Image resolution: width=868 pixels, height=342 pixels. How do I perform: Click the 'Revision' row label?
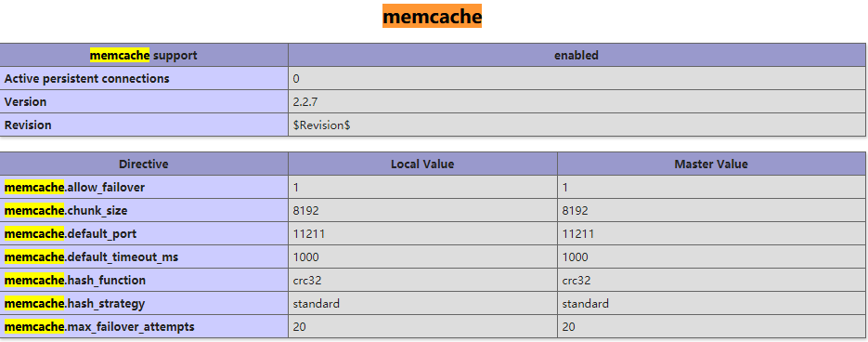point(28,125)
